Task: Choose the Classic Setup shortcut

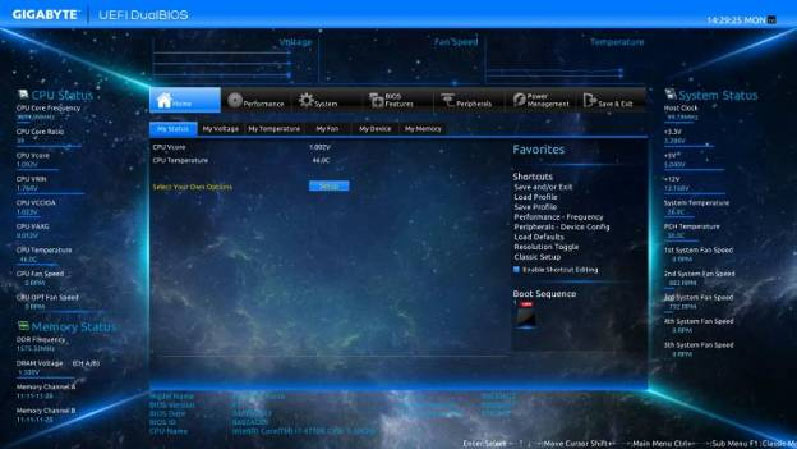Action: (537, 257)
